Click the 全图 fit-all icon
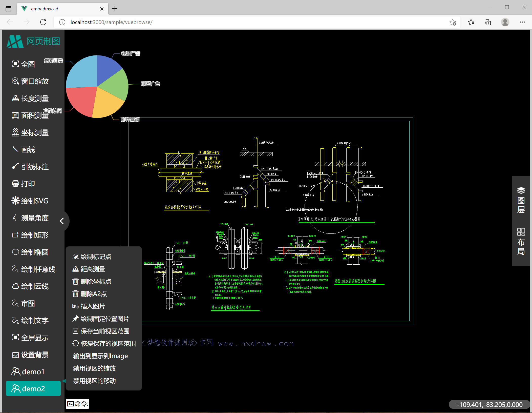The width and height of the screenshot is (532, 413). pos(16,64)
